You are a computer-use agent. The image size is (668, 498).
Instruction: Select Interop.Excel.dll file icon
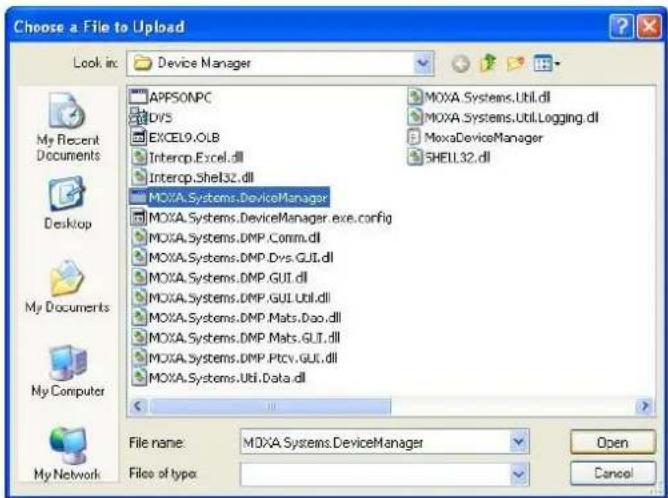[x=139, y=157]
